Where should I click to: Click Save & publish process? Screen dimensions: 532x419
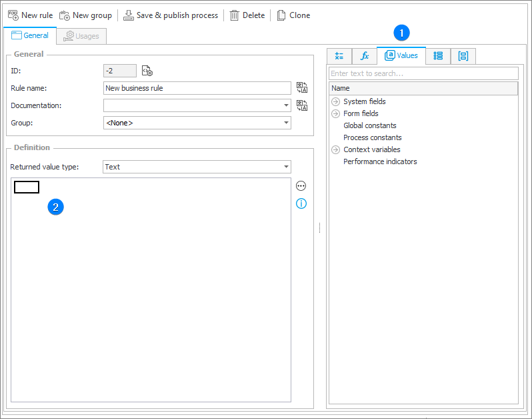[x=171, y=15]
